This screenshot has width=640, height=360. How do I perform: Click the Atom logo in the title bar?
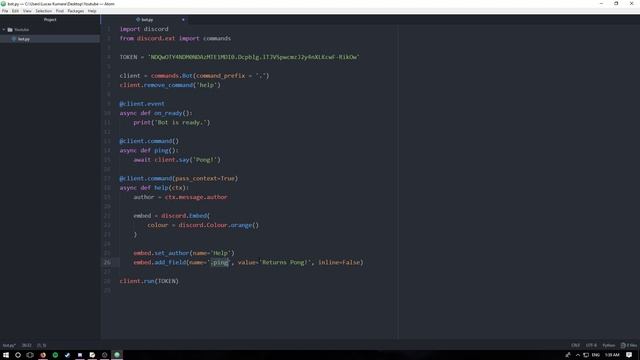click(4, 4)
